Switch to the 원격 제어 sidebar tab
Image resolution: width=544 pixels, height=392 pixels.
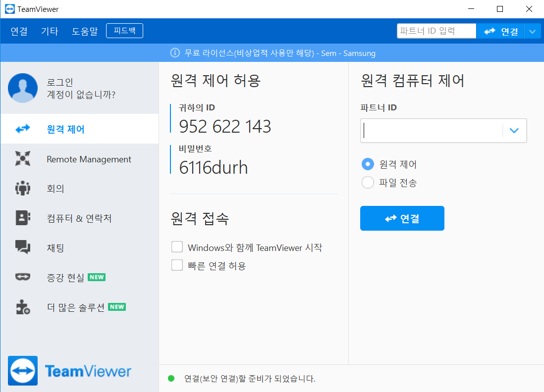point(79,129)
